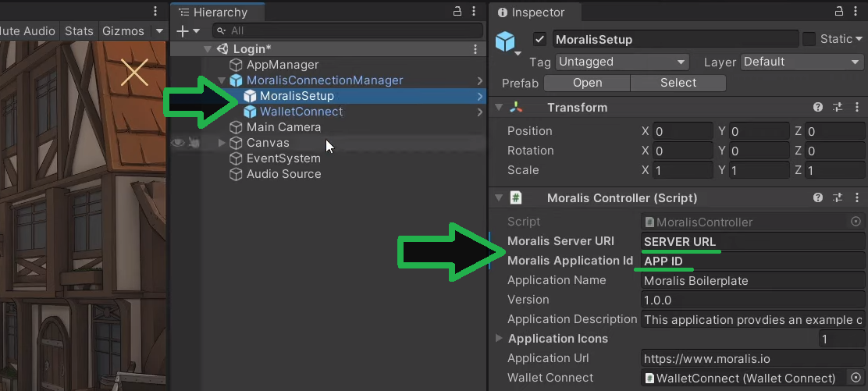Viewport: 868px width, 391px height.
Task: Edit the Application Url field
Action: tap(752, 359)
